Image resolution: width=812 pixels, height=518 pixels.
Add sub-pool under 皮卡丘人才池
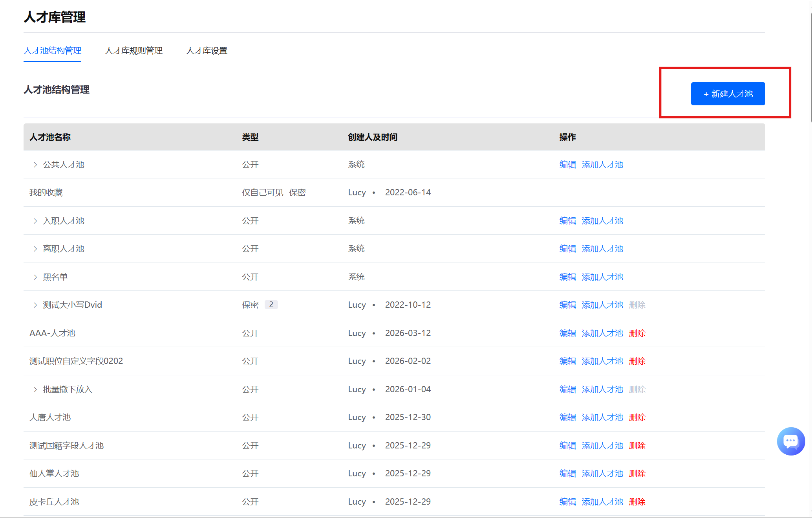(x=602, y=502)
